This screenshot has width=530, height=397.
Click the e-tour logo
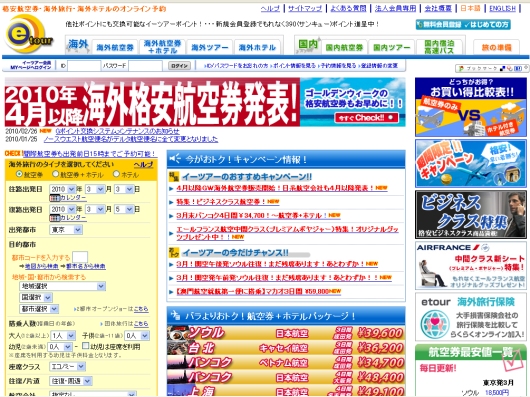point(29,35)
